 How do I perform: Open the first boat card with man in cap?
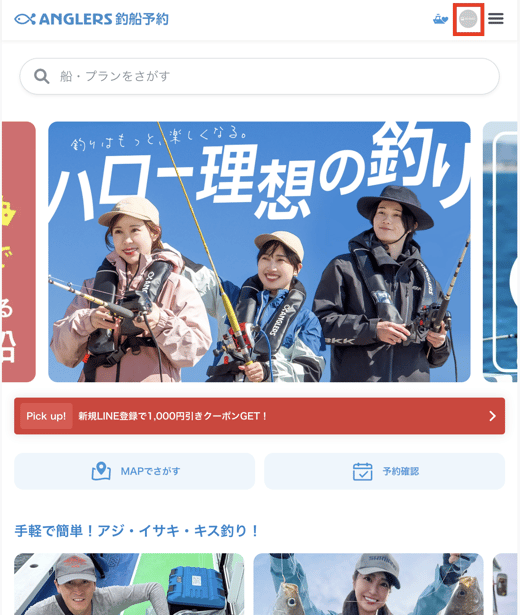pyautogui.click(x=129, y=584)
